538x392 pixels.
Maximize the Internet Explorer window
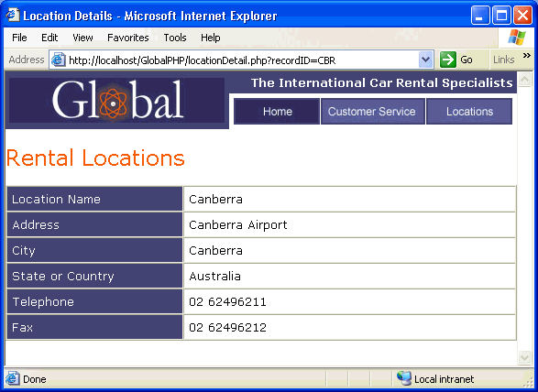[501, 16]
